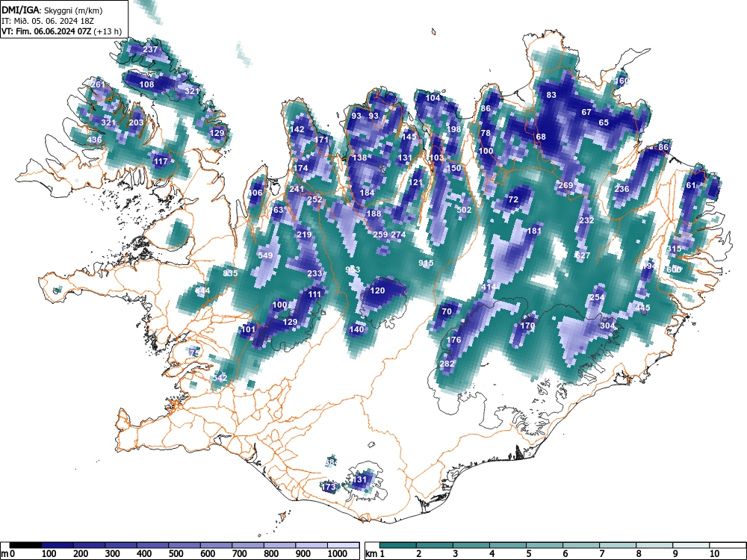Click the visibility value '269'
The height and width of the screenshot is (560, 747).
click(x=565, y=186)
